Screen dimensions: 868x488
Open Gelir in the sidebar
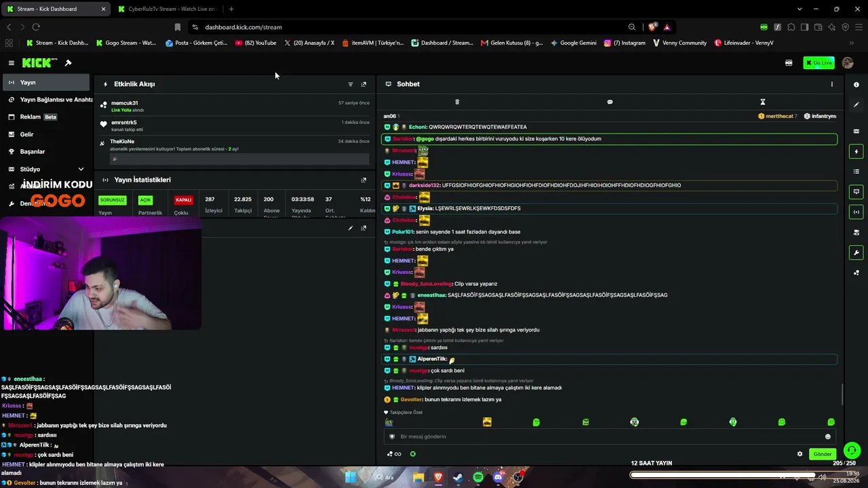[45, 134]
